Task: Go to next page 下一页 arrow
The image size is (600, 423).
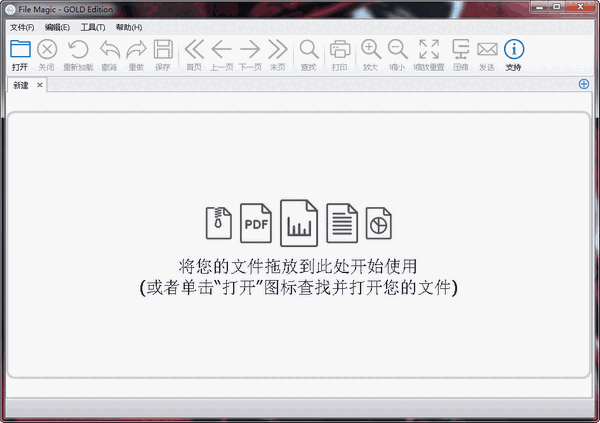Action: point(250,49)
